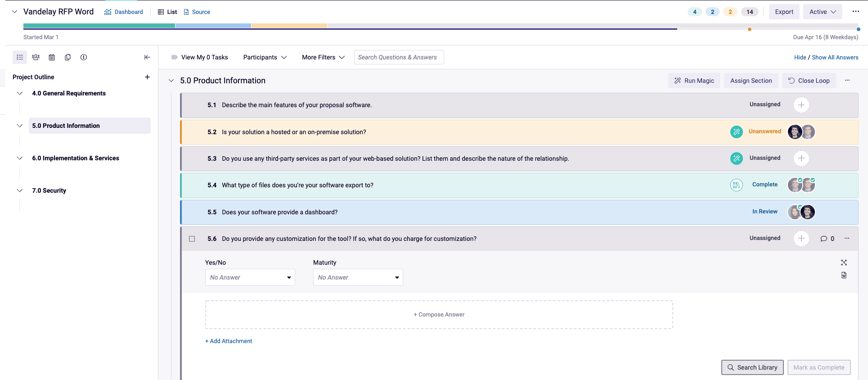
Task: Expand the answer editor to full screen
Action: click(x=844, y=262)
